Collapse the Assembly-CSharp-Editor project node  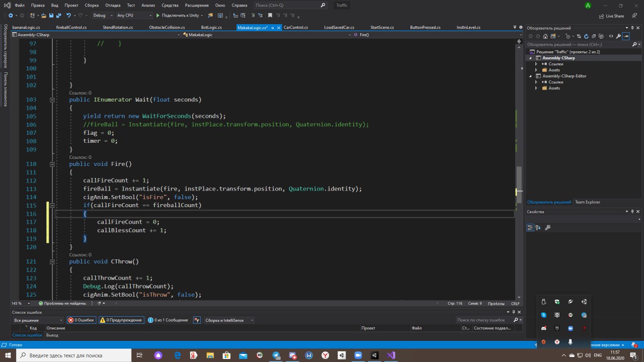tap(530, 76)
